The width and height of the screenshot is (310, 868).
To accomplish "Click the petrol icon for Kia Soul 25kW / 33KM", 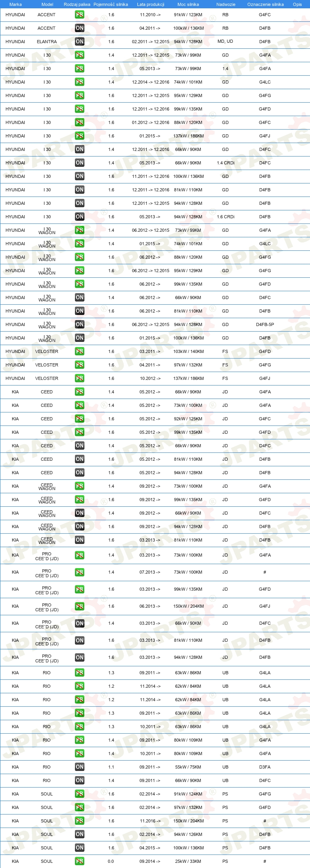I will point(79,861).
